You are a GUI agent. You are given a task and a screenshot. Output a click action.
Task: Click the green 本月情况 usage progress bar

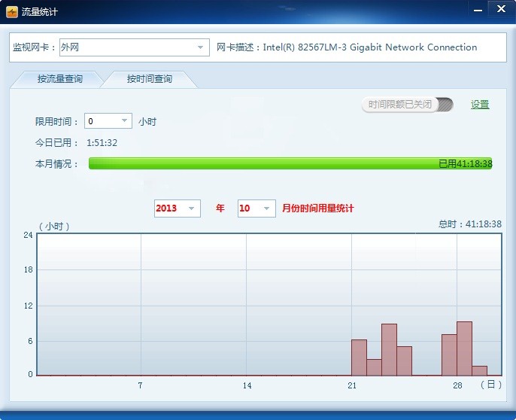290,163
